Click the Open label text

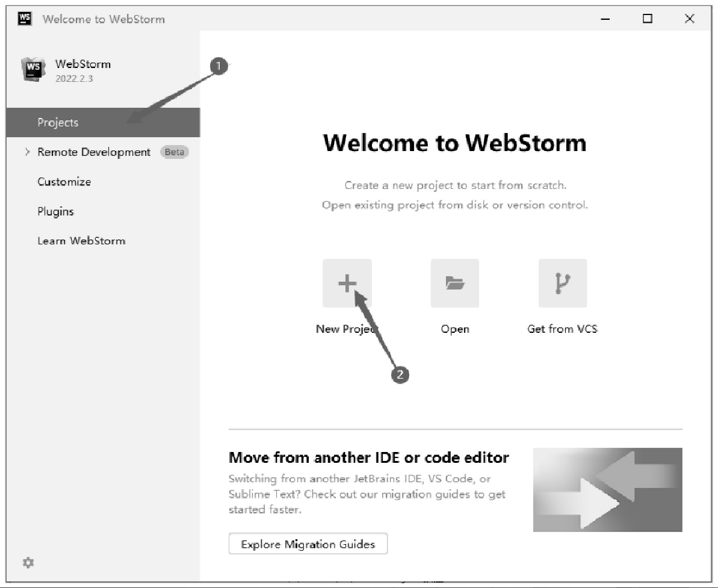[455, 329]
